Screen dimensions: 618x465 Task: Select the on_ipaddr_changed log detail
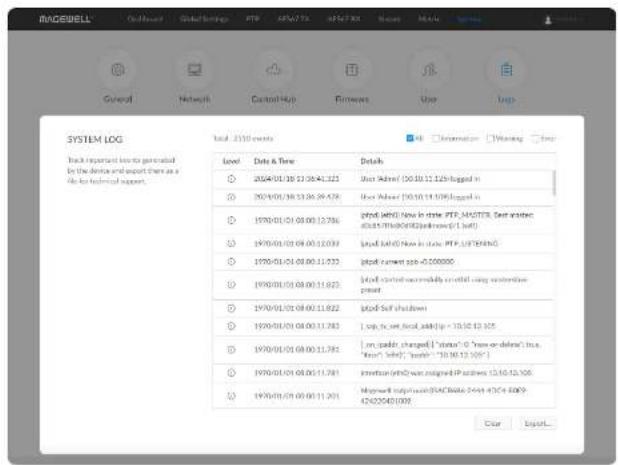pyautogui.click(x=450, y=350)
